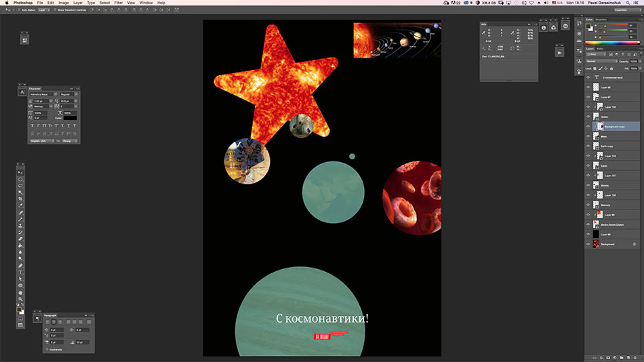Screen dimensions: 644x362
Task: Click the font size input field
Action: click(x=41, y=101)
